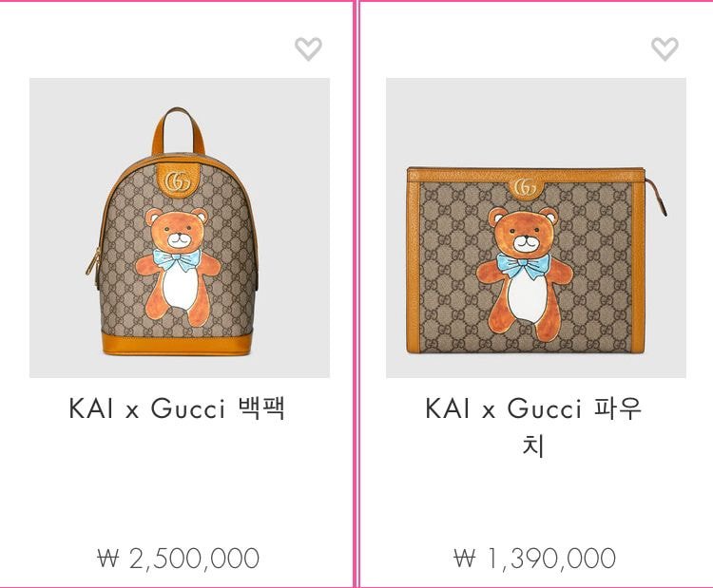
Task: Open the KAI x Gucci 파우치 title link
Action: point(534,427)
